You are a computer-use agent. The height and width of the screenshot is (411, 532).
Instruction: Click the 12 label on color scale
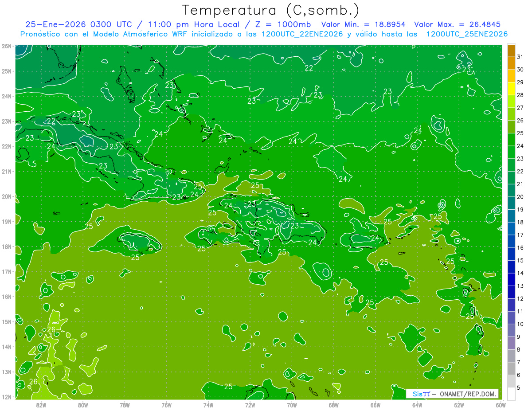(520, 299)
